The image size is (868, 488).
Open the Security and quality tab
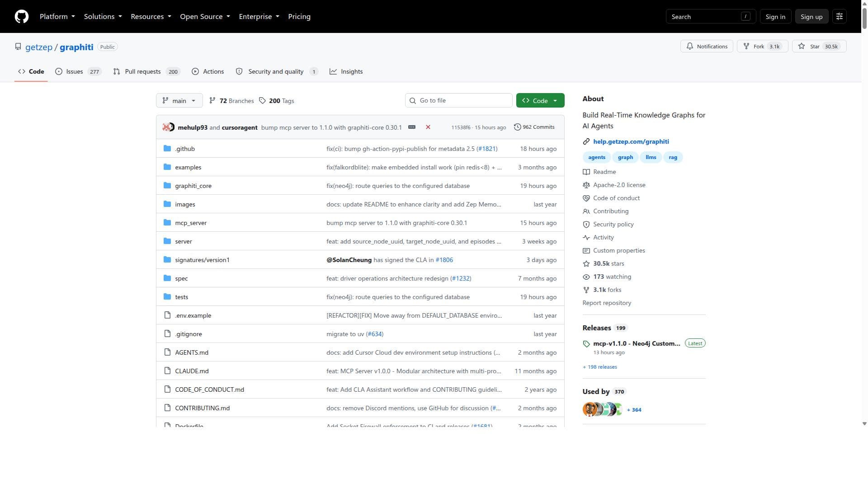tap(277, 72)
